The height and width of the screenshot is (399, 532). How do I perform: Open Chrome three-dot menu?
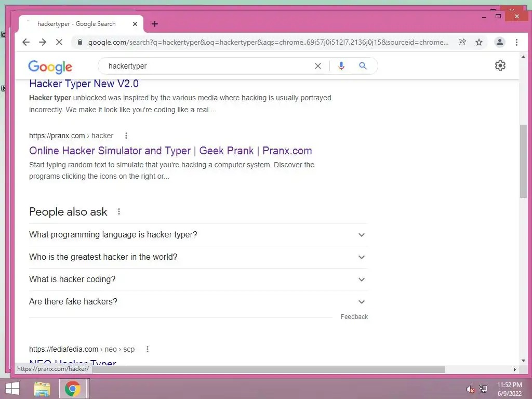516,42
